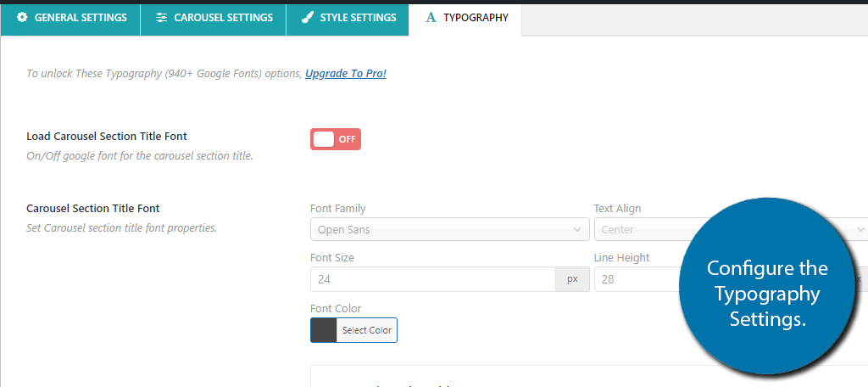Click the dark gray Font Color swatch
Screen dimensions: 868x387
point(324,330)
